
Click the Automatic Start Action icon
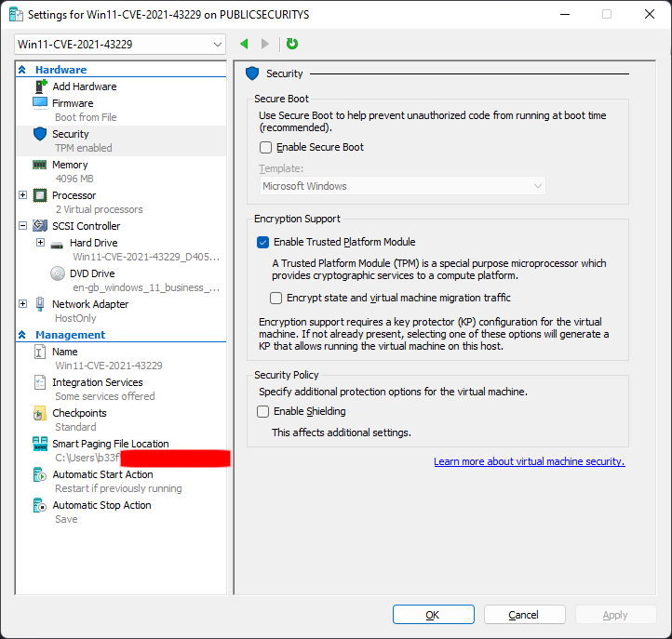tap(40, 474)
